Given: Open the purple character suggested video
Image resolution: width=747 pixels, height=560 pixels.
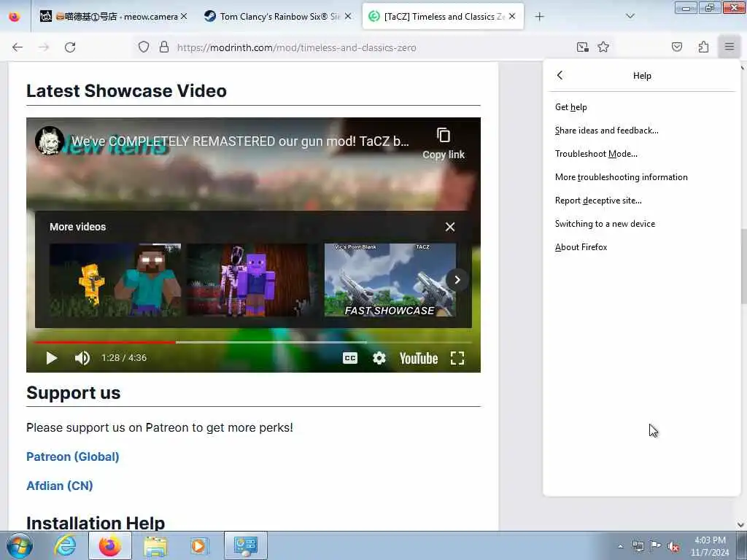Looking at the screenshot, I should [252, 280].
